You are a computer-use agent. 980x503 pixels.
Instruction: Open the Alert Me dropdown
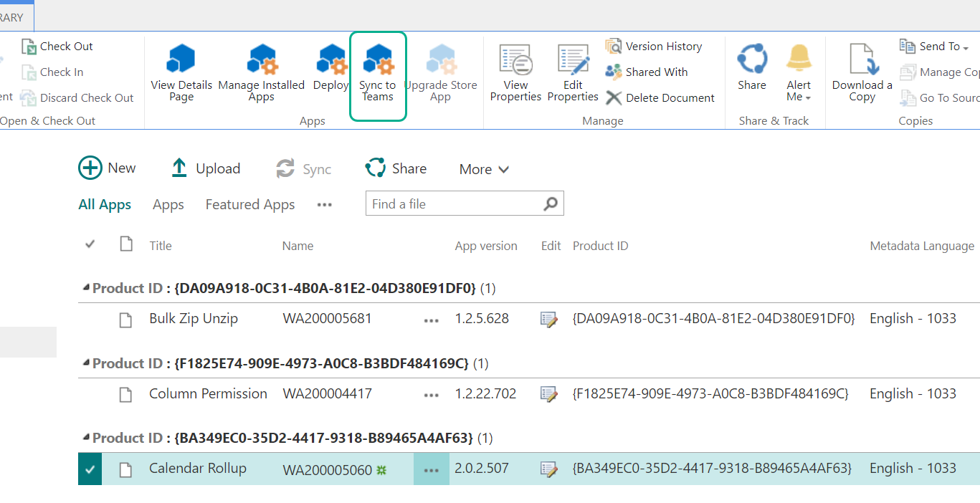pyautogui.click(x=799, y=72)
